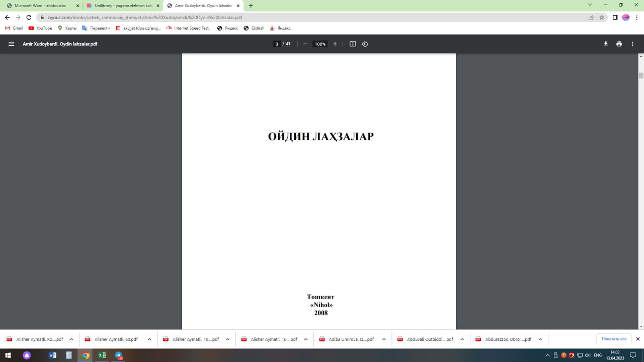Download the PDF file
Image resolution: width=644 pixels, height=362 pixels.
pyautogui.click(x=605, y=44)
